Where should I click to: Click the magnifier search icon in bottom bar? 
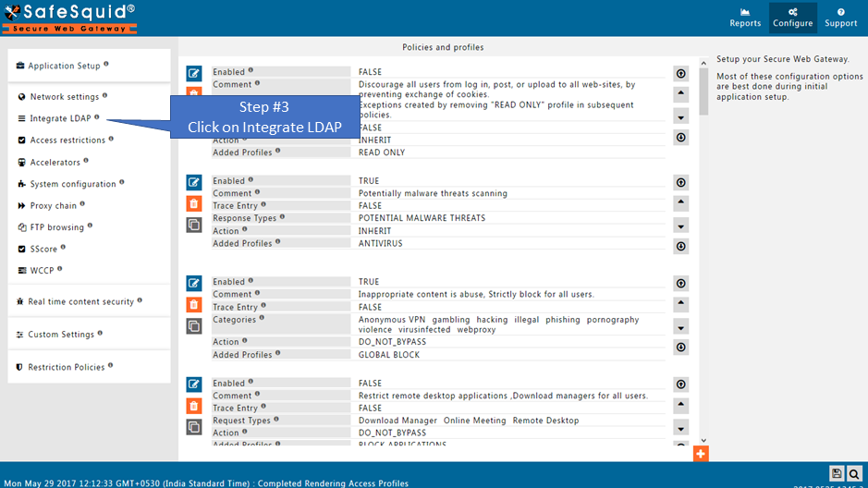(855, 472)
